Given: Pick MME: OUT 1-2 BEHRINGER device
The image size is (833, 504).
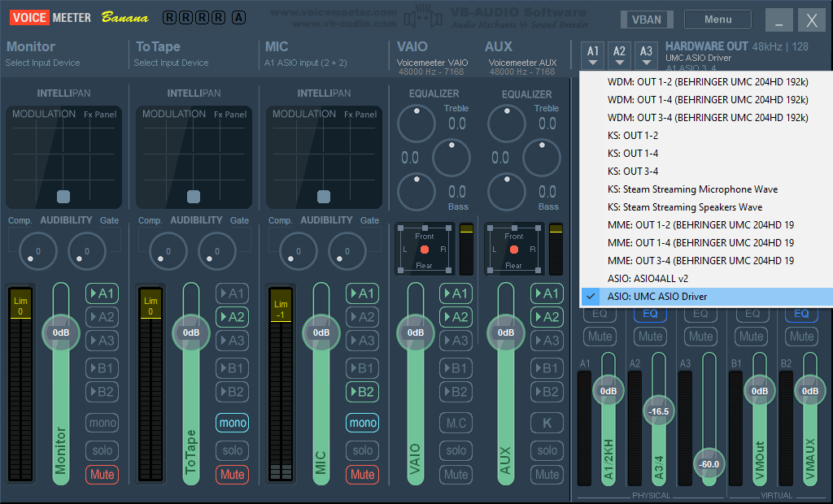Looking at the screenshot, I should (707, 224).
